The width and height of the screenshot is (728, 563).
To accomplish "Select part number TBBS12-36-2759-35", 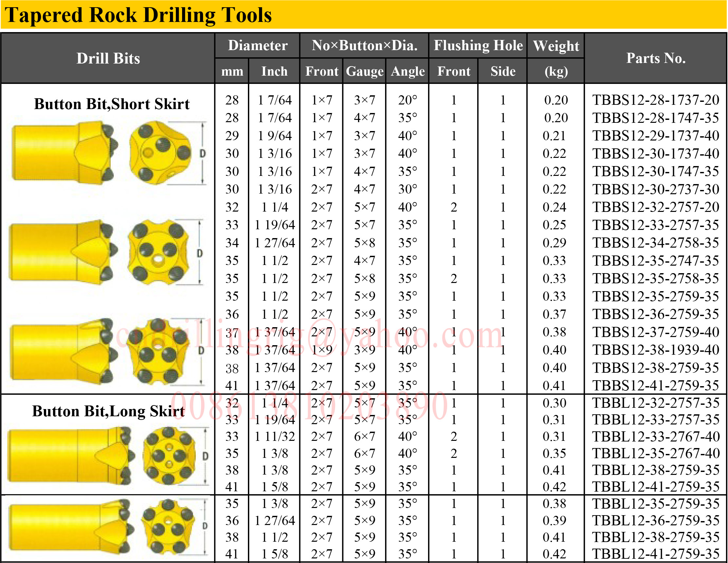I will click(655, 314).
